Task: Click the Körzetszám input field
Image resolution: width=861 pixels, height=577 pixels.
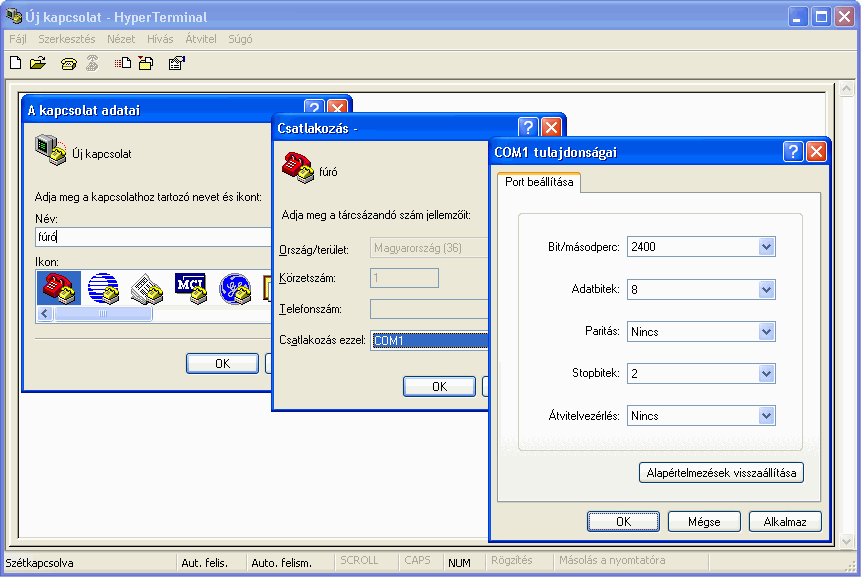Action: tap(405, 278)
